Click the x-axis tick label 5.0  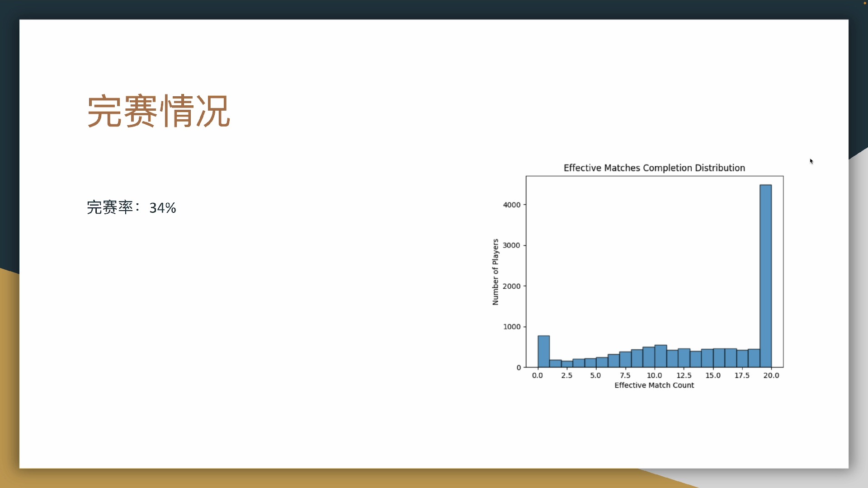595,375
